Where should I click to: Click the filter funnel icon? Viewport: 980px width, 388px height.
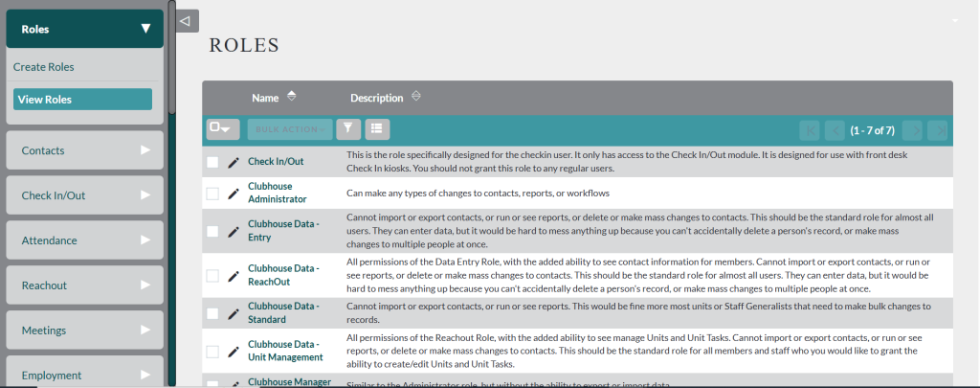pyautogui.click(x=348, y=128)
